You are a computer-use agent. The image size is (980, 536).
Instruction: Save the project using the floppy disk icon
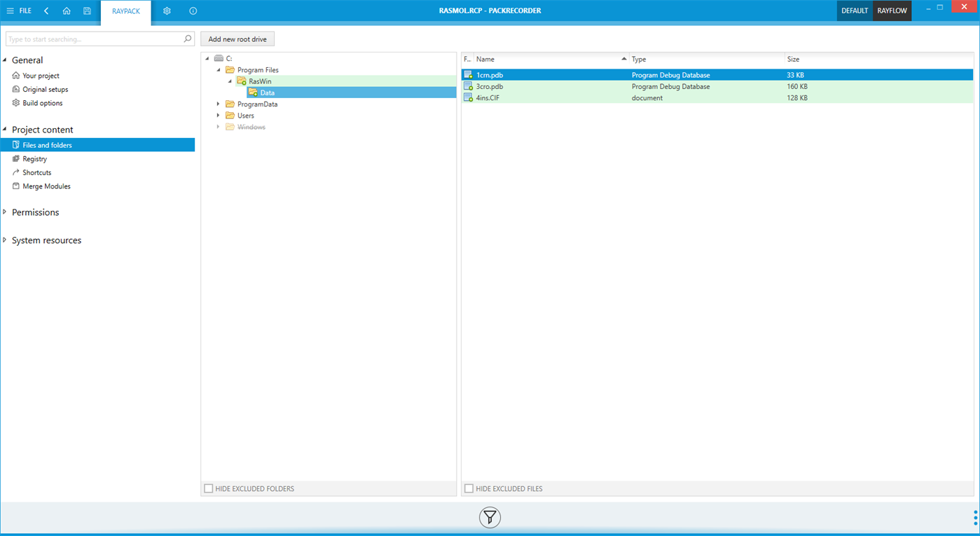(x=87, y=11)
